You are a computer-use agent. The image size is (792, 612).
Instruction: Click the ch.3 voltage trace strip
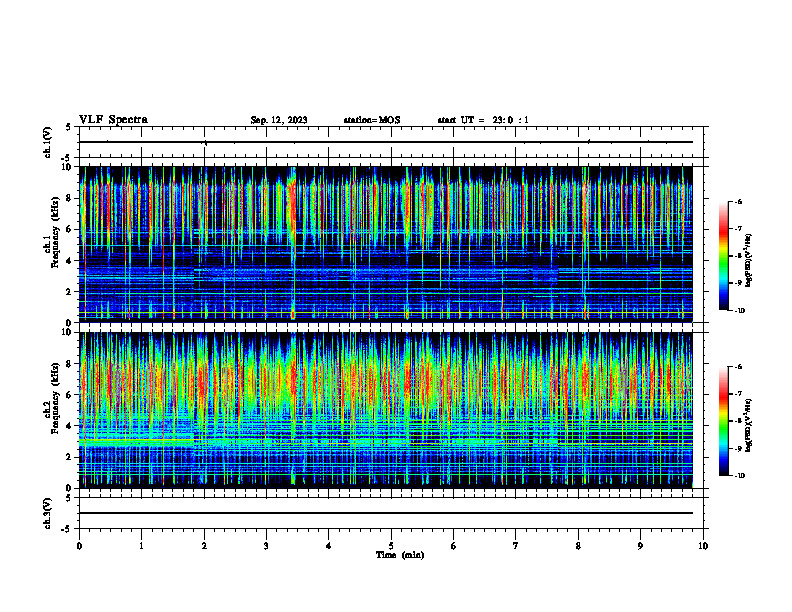click(x=393, y=513)
